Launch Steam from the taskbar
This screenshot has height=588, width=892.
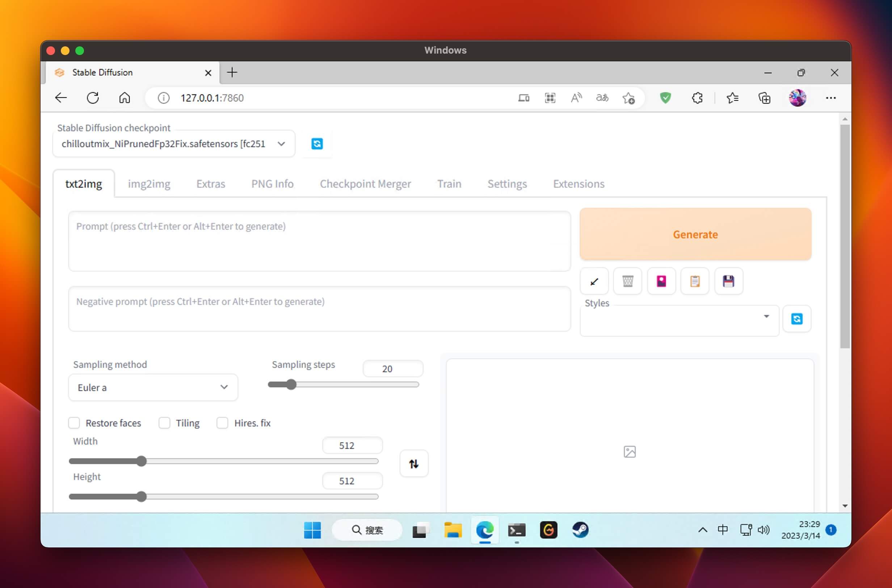tap(580, 530)
